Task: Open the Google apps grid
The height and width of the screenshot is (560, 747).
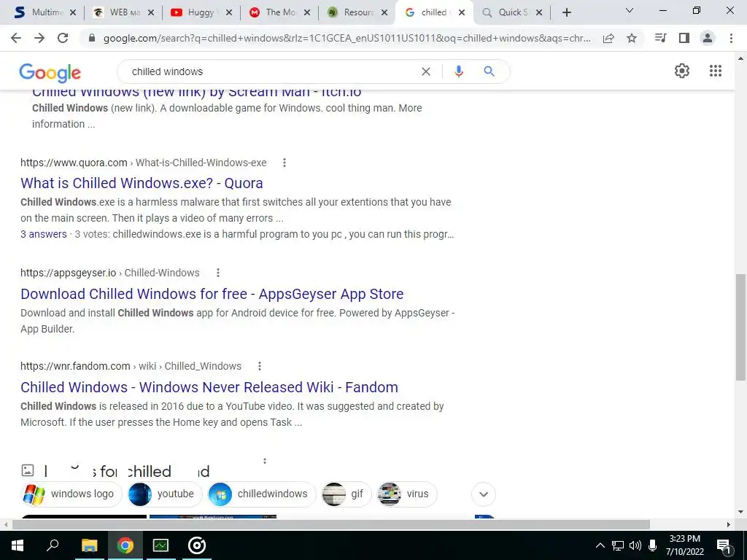Action: (716, 71)
